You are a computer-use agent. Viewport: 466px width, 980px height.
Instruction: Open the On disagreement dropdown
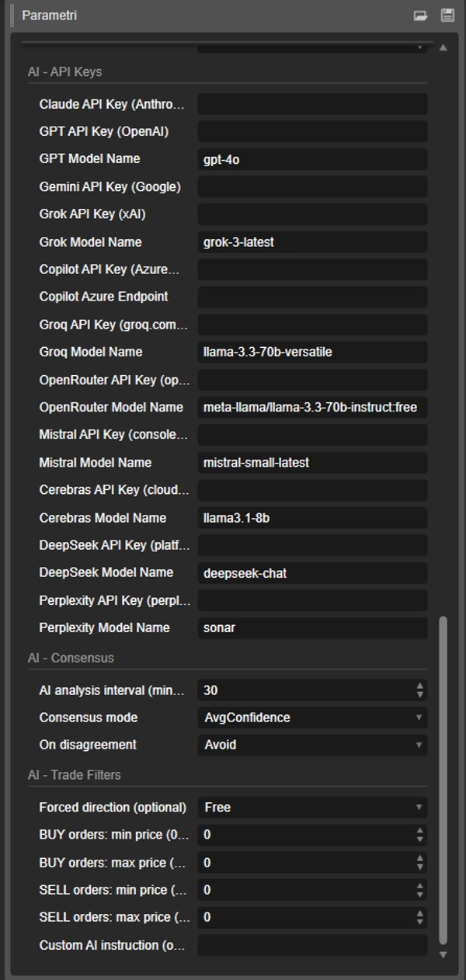coord(311,745)
